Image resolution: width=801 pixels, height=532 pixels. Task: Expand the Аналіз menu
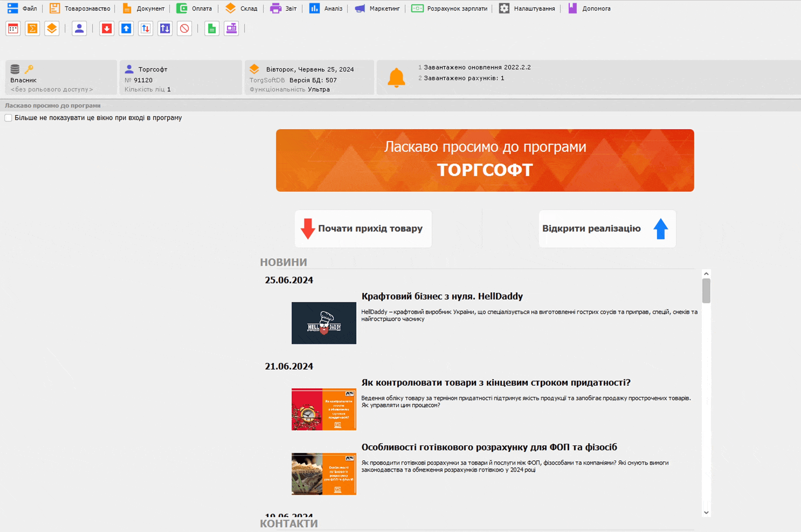(326, 9)
